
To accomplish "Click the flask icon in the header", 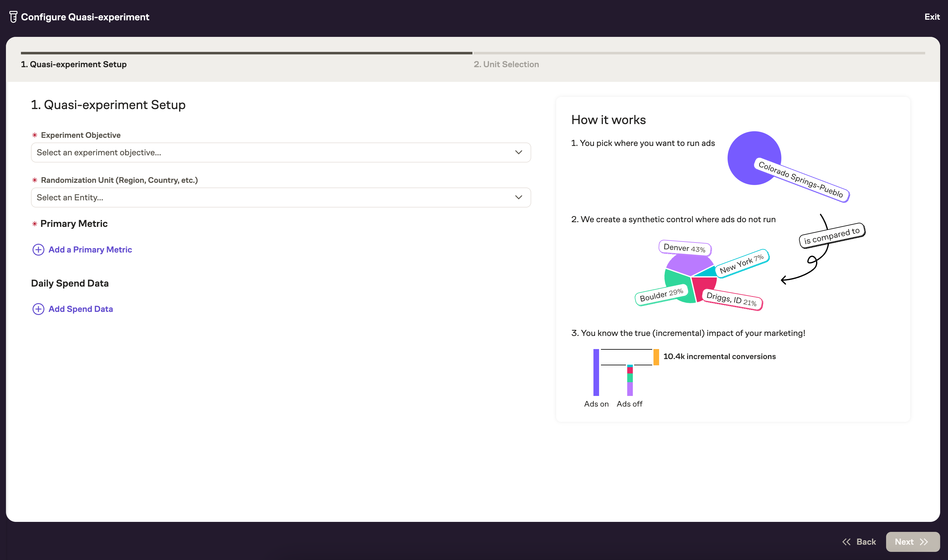I will 13,17.
